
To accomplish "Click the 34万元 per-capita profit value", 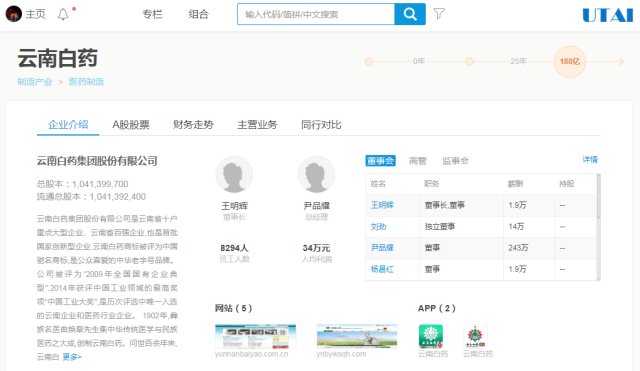I will (316, 248).
